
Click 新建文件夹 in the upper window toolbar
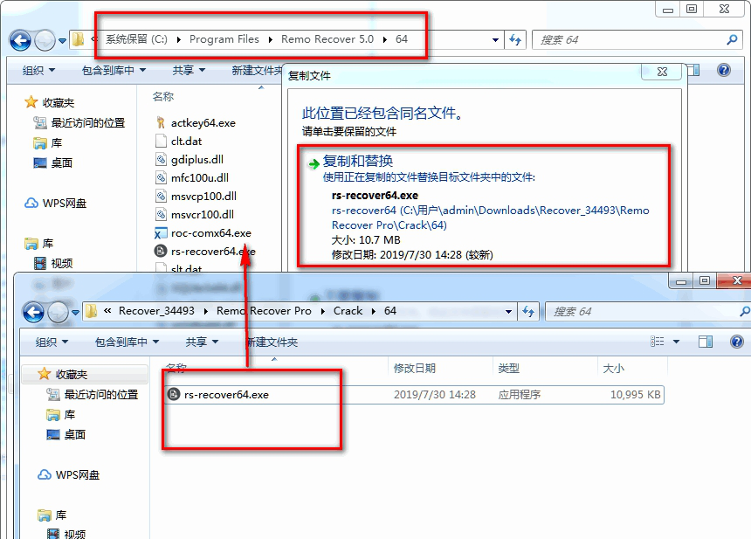[257, 71]
